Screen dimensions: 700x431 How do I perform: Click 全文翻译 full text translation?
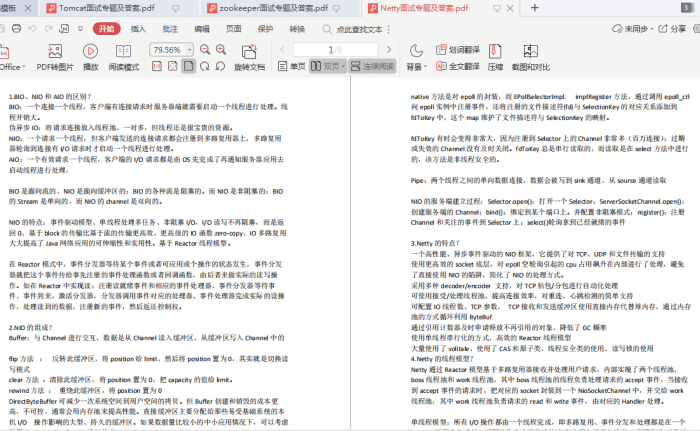coord(458,67)
